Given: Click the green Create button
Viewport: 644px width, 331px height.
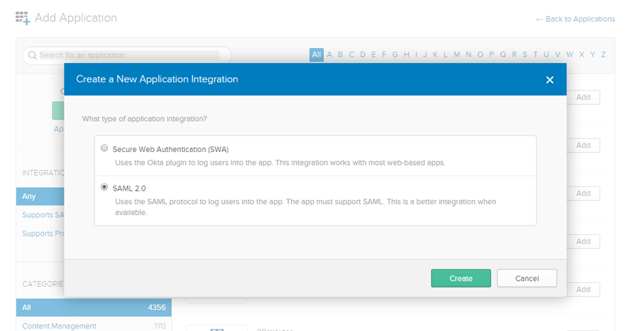Looking at the screenshot, I should pyautogui.click(x=460, y=278).
